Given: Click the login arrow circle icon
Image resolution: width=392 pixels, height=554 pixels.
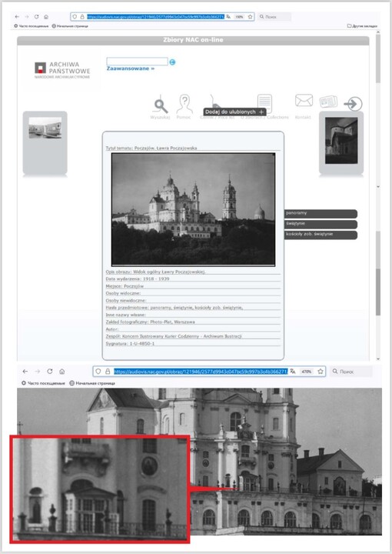Looking at the screenshot, I should 354,104.
